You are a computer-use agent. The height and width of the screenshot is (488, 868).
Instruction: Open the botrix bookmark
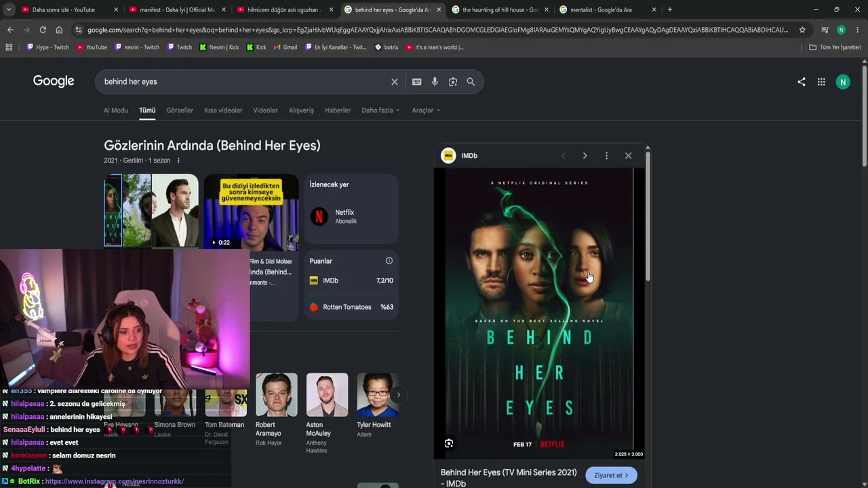click(387, 47)
